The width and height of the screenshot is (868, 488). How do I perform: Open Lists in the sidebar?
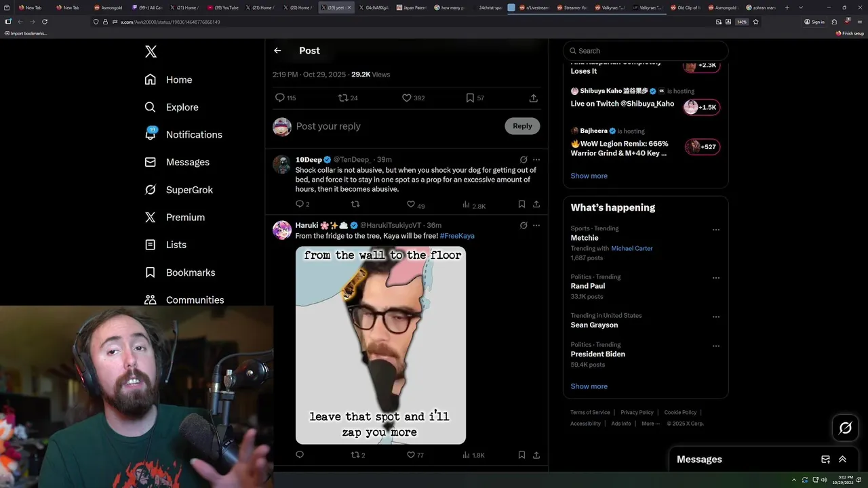165,245
